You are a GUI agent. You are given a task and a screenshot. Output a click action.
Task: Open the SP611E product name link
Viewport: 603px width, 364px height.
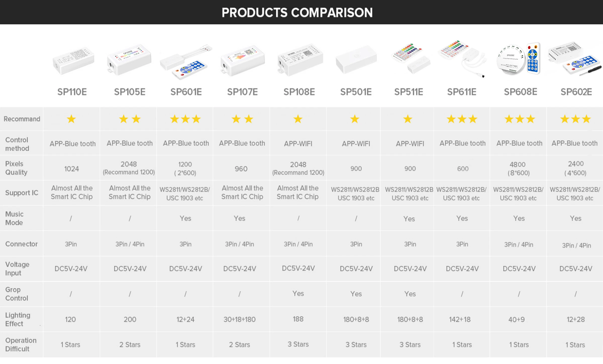pos(462,92)
